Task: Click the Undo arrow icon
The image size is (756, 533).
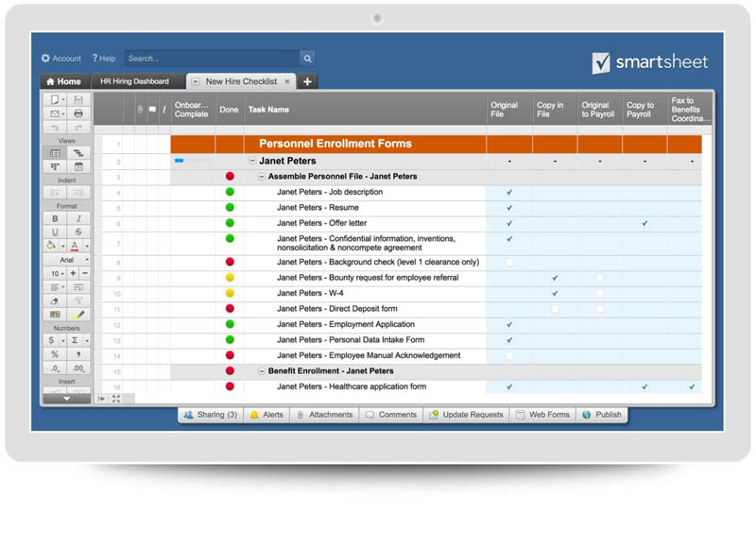Action: (55, 128)
